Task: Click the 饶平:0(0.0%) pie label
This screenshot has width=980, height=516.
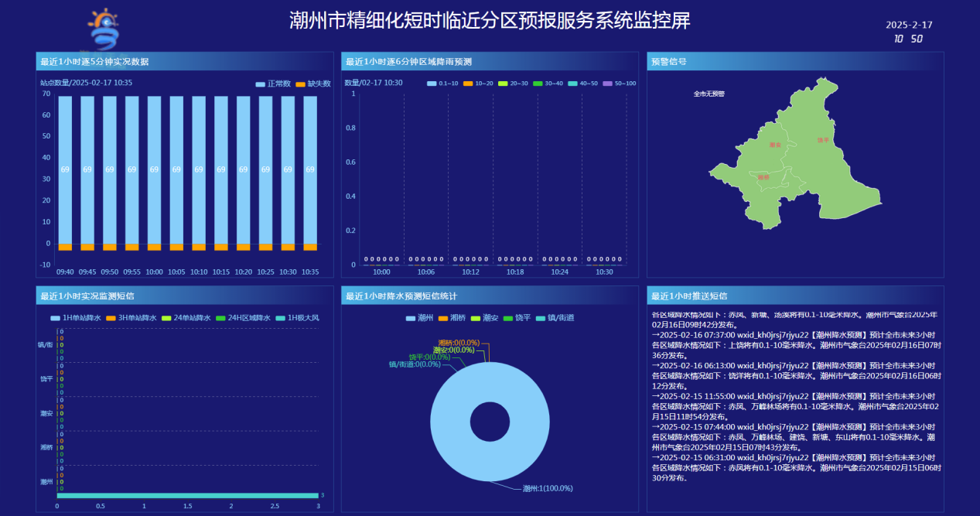Action: click(x=429, y=357)
